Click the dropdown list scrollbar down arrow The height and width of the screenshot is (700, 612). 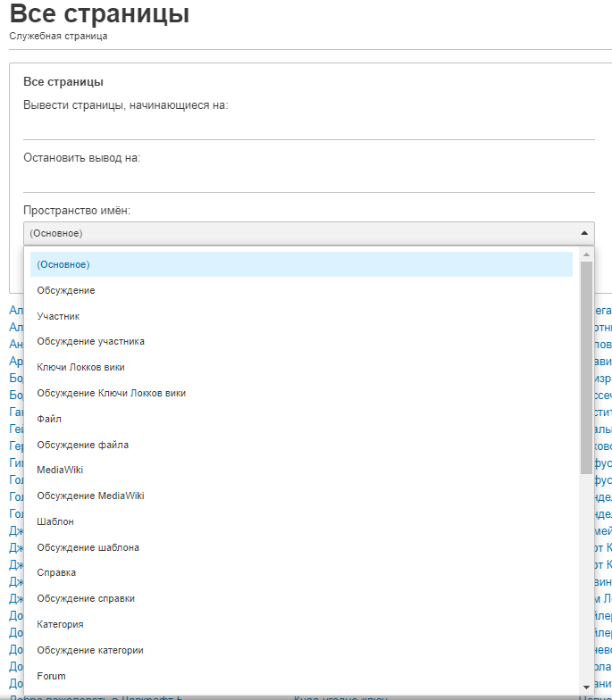(586, 687)
